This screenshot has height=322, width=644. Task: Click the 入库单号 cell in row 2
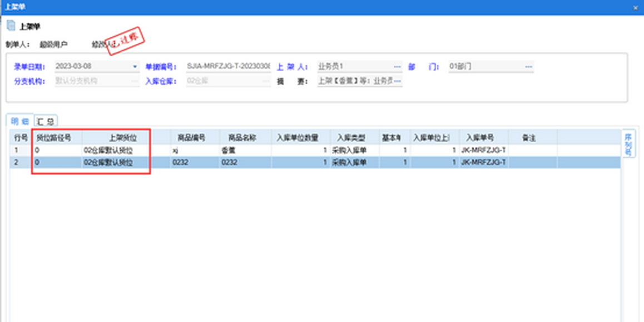(x=483, y=162)
